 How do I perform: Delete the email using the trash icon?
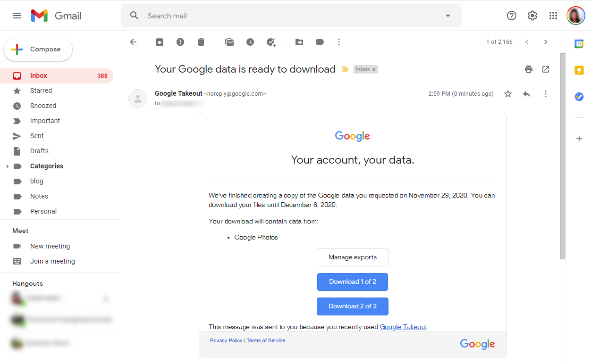(201, 42)
